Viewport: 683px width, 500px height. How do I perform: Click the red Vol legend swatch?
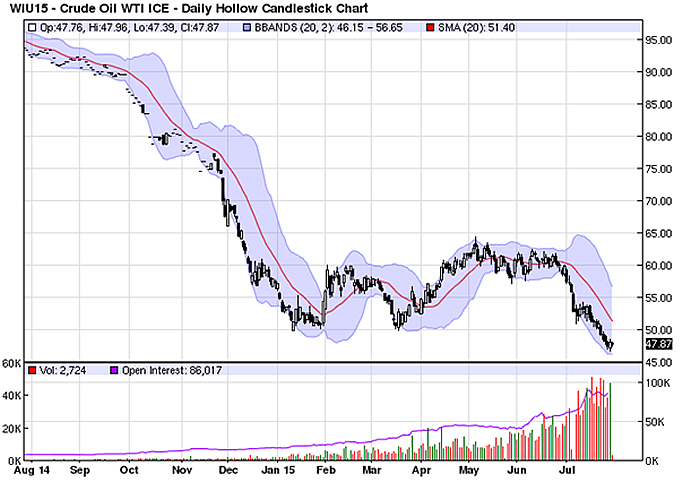coord(31,370)
